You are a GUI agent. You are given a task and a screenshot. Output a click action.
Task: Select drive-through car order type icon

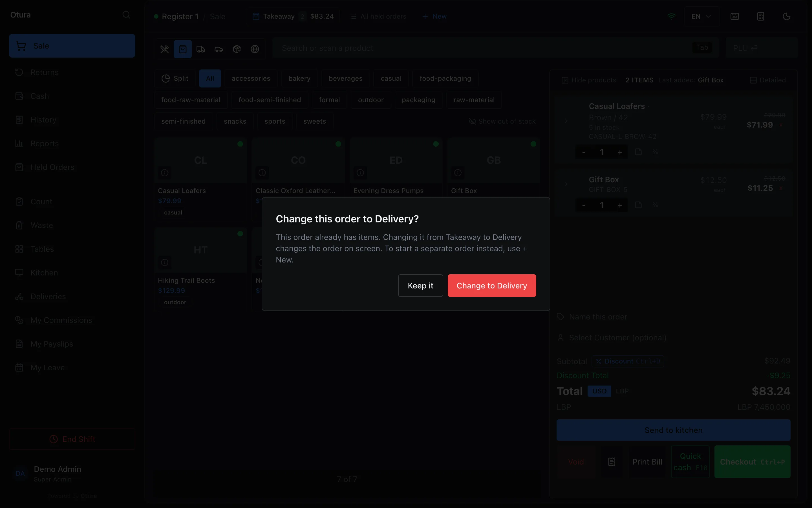pyautogui.click(x=219, y=49)
